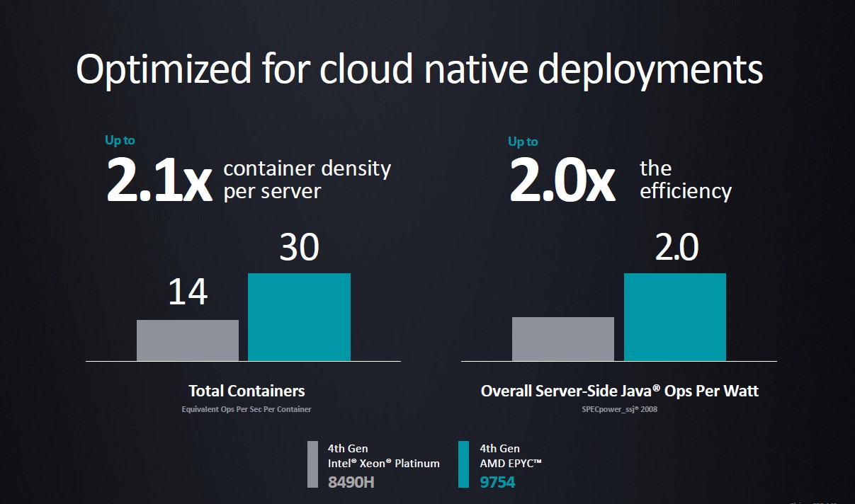The width and height of the screenshot is (855, 504).
Task: Click the teal AMD EPYC legend swatch
Action: pos(464,464)
